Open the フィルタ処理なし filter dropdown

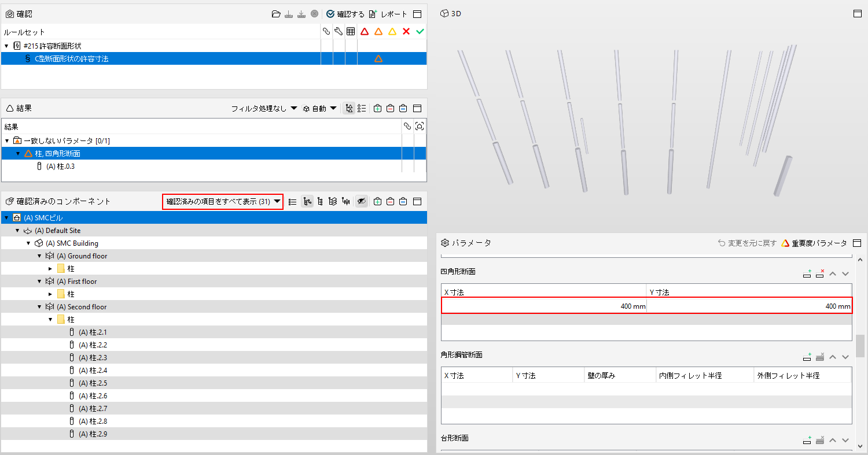(x=264, y=108)
